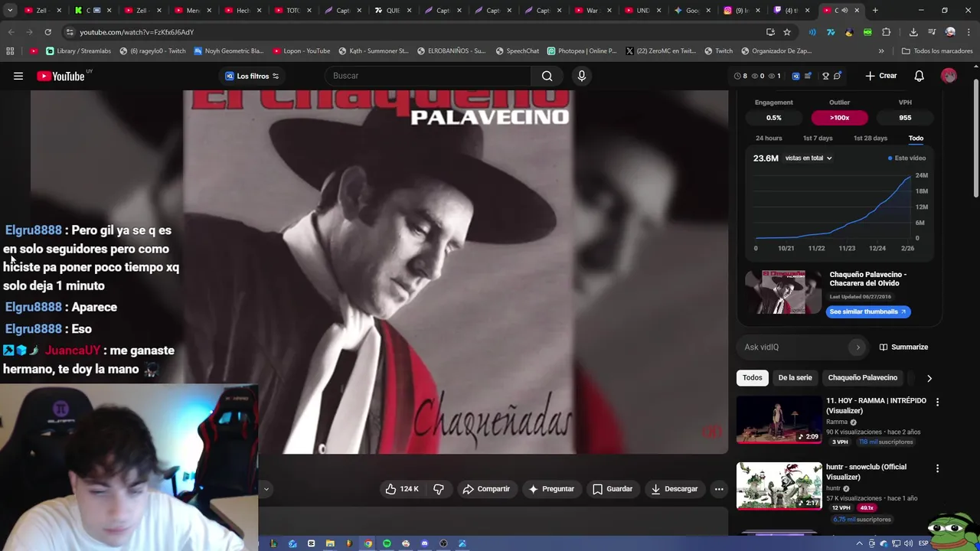Select the 1st 28 days stats range

tap(870, 139)
